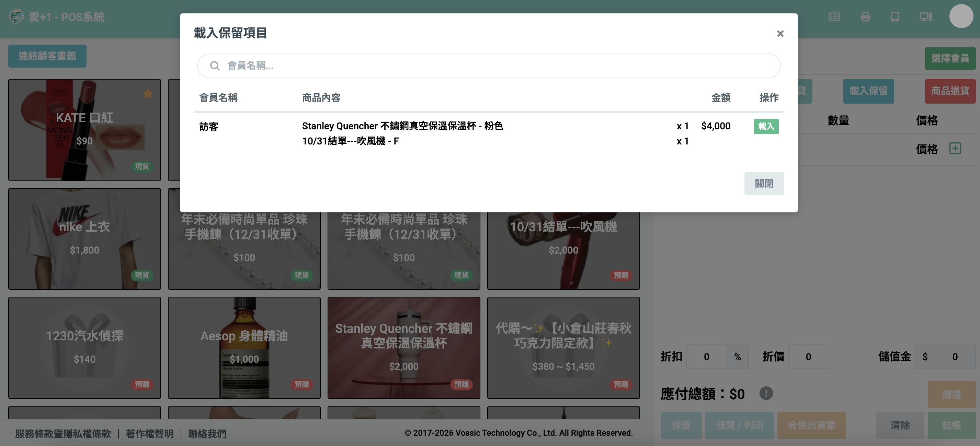Viewport: 980px width, 446px height.
Task: Select the 小倉山莊春秋巧克力 product card
Action: pyautogui.click(x=563, y=348)
